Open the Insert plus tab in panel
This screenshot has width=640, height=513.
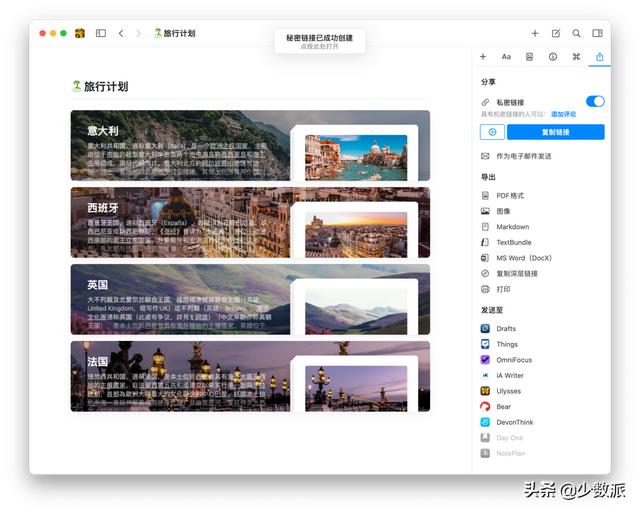(483, 57)
